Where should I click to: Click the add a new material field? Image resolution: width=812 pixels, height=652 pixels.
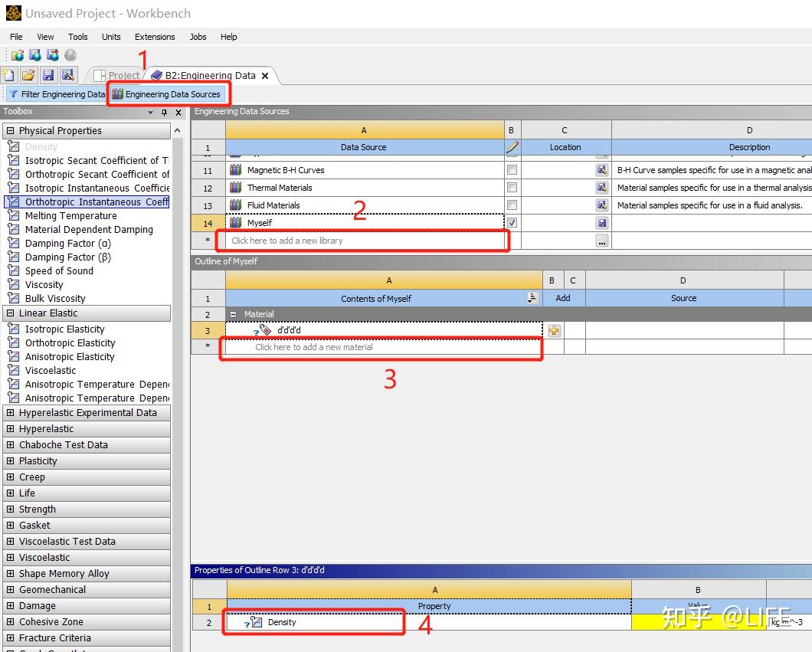point(384,347)
